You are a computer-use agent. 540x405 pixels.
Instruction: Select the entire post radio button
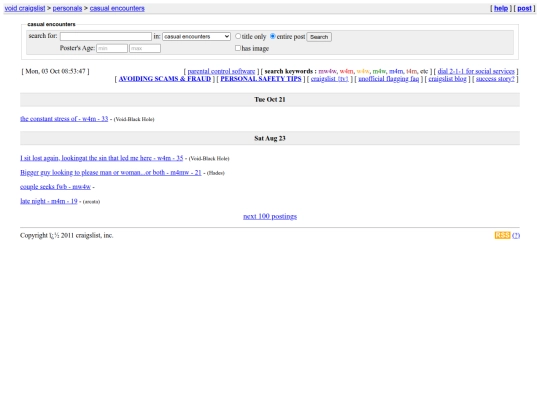[x=273, y=36]
